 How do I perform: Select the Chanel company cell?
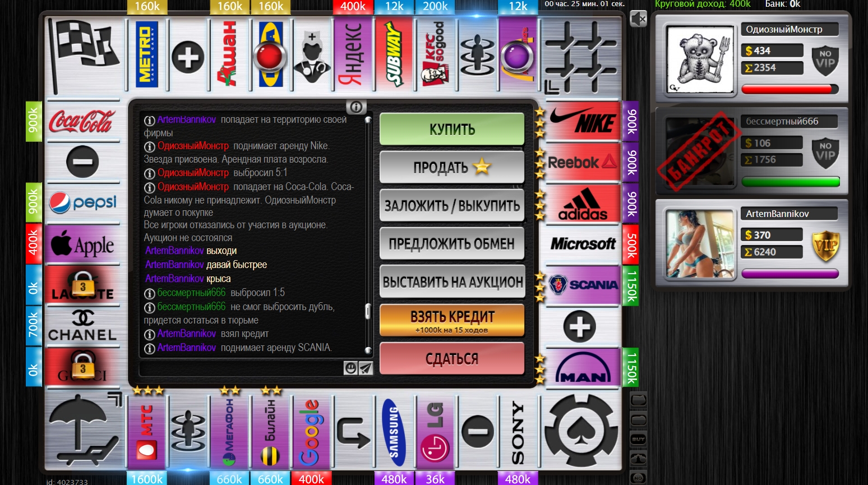pyautogui.click(x=82, y=326)
